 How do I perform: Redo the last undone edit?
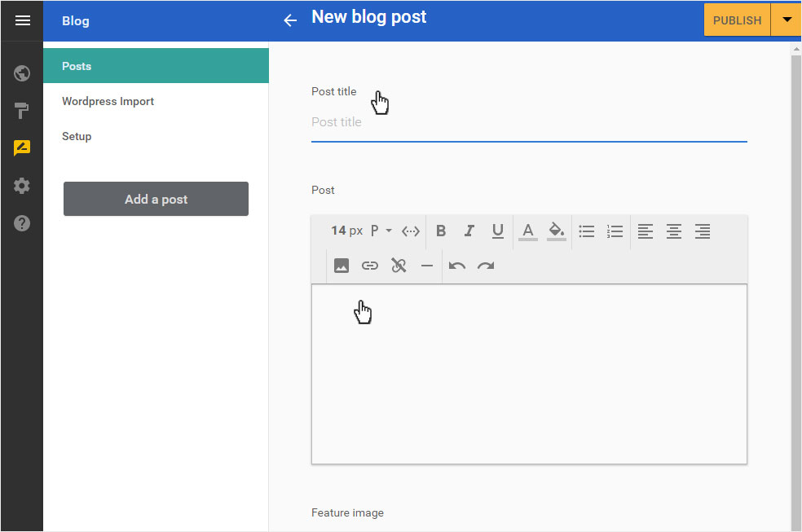pyautogui.click(x=486, y=266)
